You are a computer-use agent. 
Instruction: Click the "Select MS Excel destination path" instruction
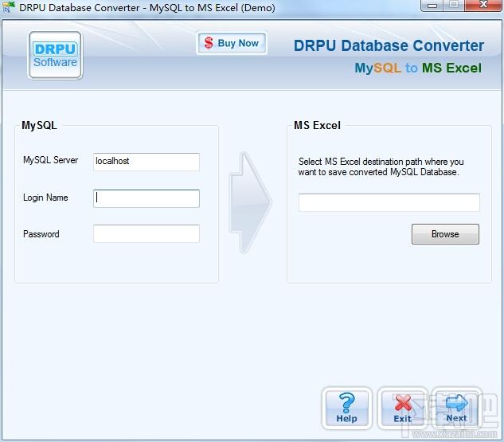click(381, 166)
